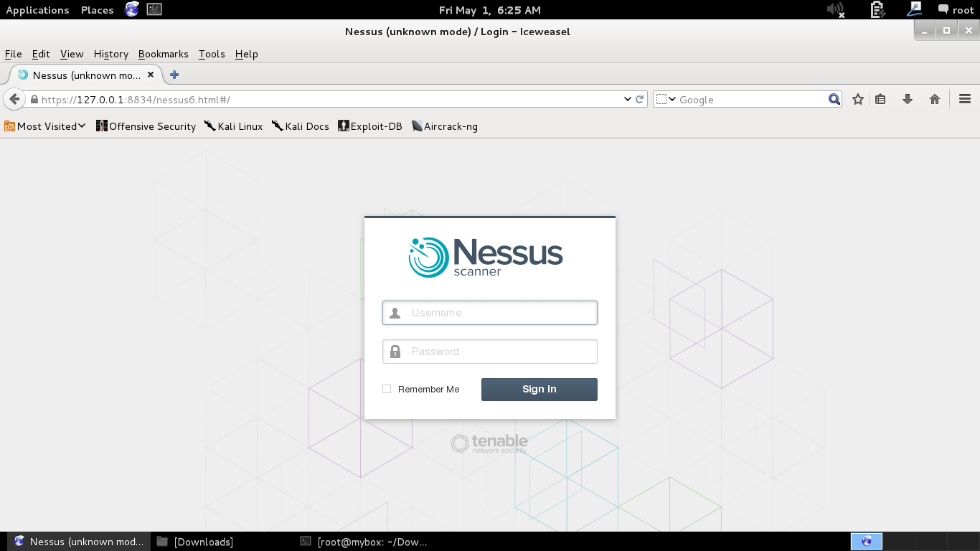
Task: Reload the page with the refresh icon
Action: coord(640,99)
